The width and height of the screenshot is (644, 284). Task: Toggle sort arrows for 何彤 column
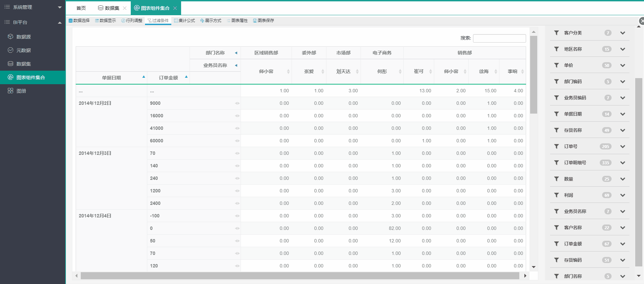point(400,71)
